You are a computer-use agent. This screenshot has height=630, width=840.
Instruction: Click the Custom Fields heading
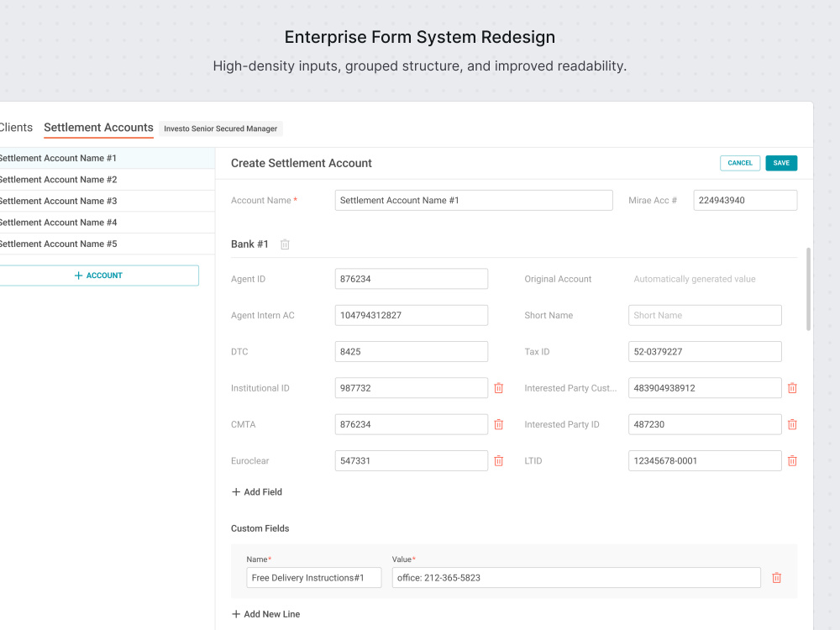point(260,528)
